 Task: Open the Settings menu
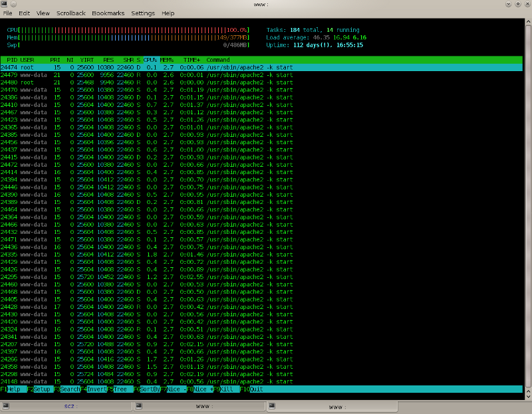[143, 13]
